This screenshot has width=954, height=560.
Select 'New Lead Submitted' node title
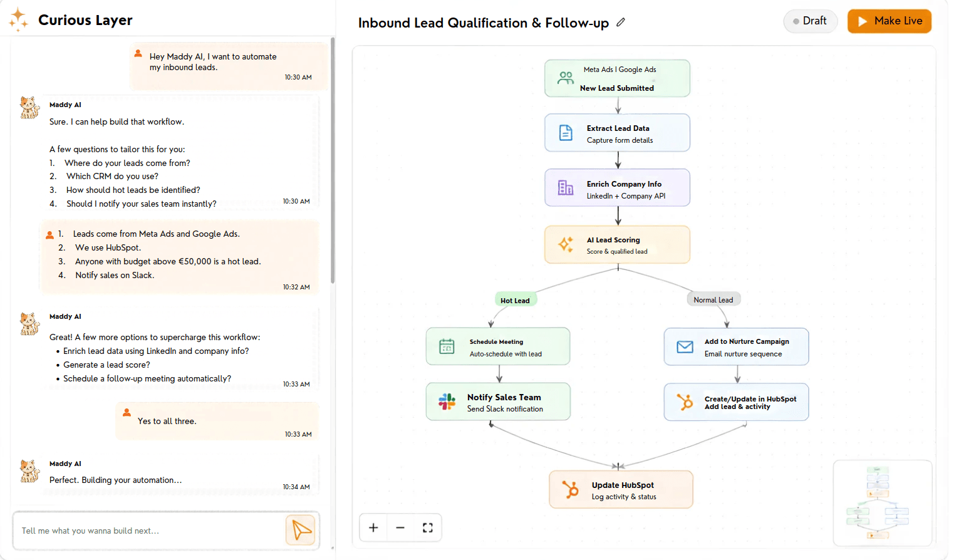point(616,88)
